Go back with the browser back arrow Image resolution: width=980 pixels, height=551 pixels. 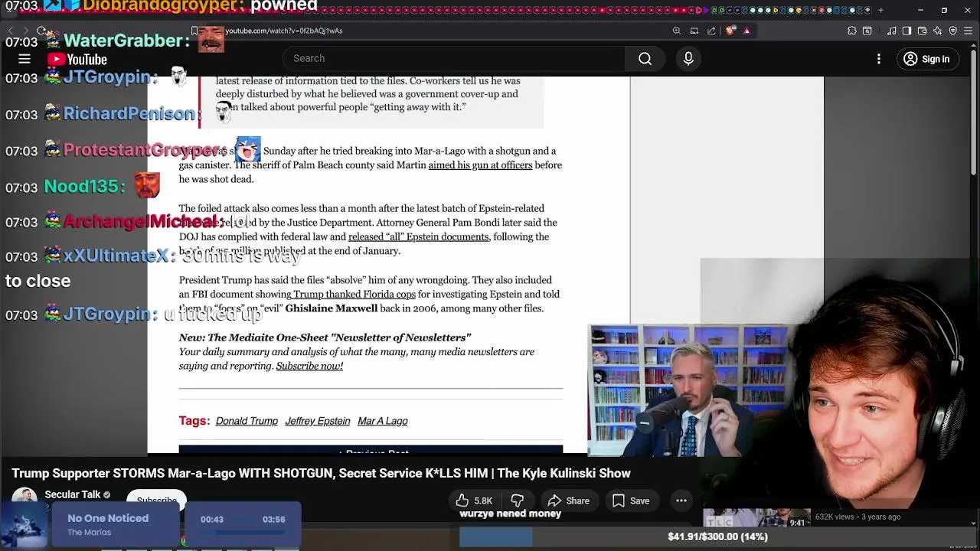point(11,31)
